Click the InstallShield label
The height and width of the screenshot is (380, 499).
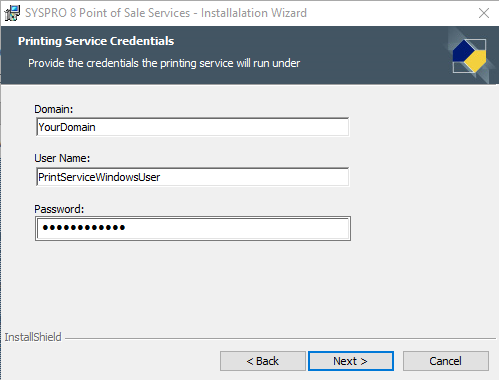[x=33, y=337]
